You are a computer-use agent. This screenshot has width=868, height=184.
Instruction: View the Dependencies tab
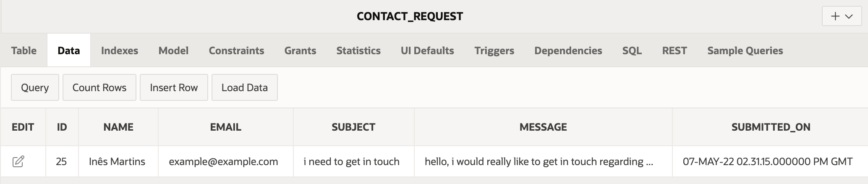[568, 50]
